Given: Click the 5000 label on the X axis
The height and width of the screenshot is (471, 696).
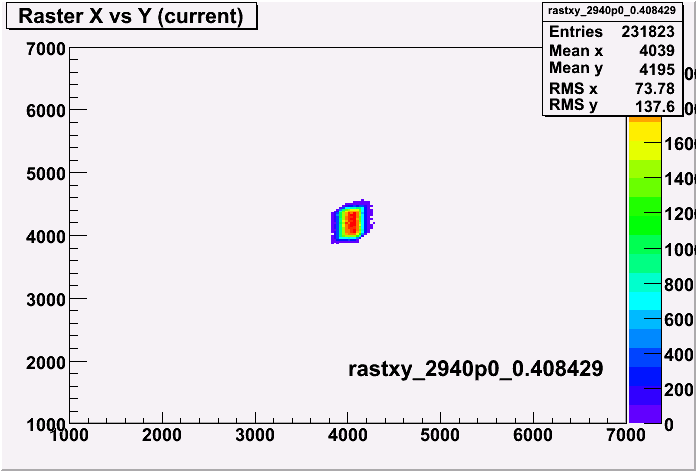Looking at the screenshot, I should tap(439, 435).
